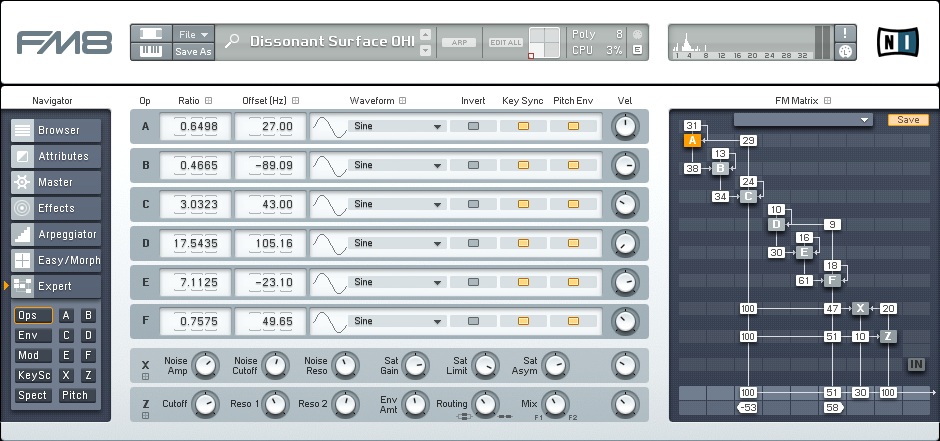Click the FM Matrix Save button
Screen dimensions: 940x441
click(x=908, y=120)
